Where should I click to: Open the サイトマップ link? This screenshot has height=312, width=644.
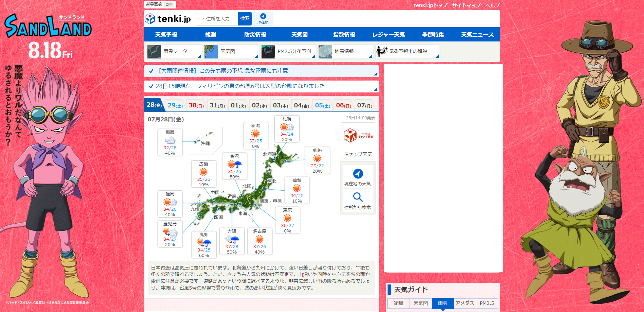pyautogui.click(x=466, y=5)
